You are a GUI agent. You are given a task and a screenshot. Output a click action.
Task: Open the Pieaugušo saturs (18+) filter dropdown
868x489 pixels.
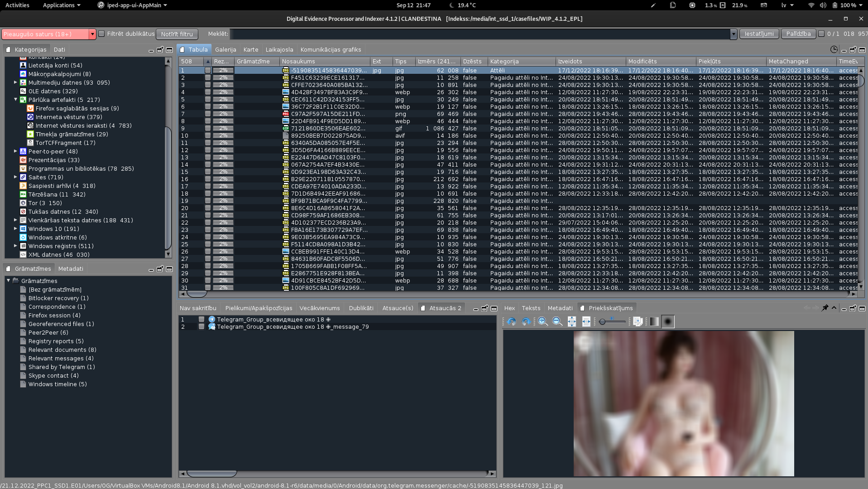tap(92, 34)
